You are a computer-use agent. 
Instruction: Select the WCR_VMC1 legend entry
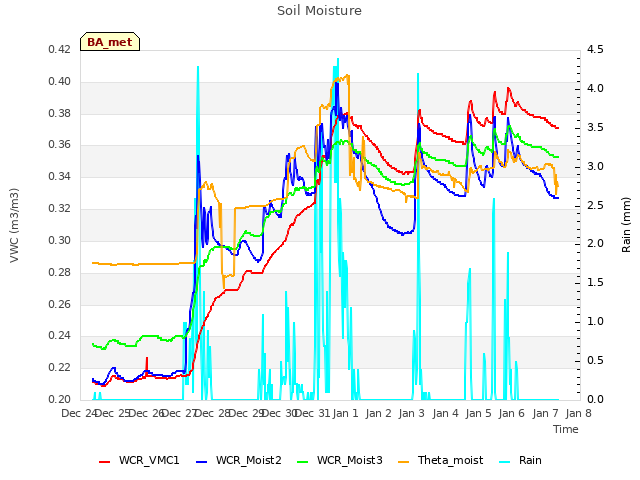click(x=139, y=460)
